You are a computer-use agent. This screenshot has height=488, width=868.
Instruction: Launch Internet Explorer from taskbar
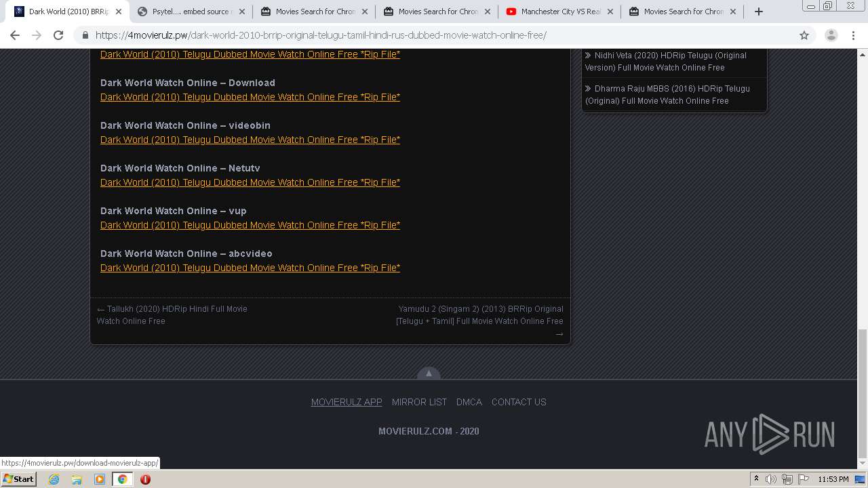coord(54,479)
